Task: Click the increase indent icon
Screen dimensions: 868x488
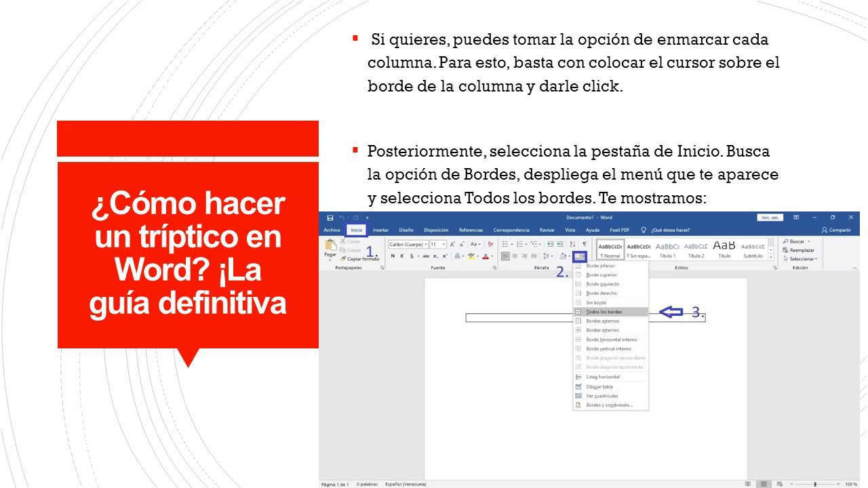Action: (559, 245)
